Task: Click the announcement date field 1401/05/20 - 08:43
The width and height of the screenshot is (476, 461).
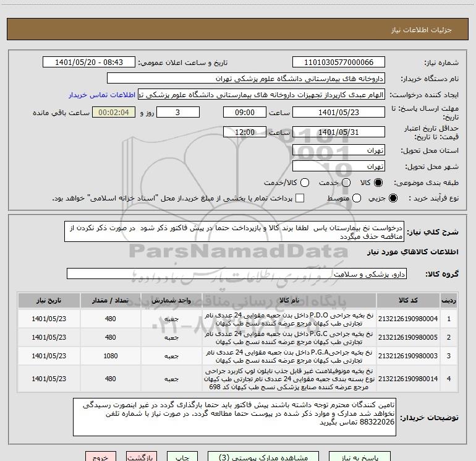Action: 89,62
